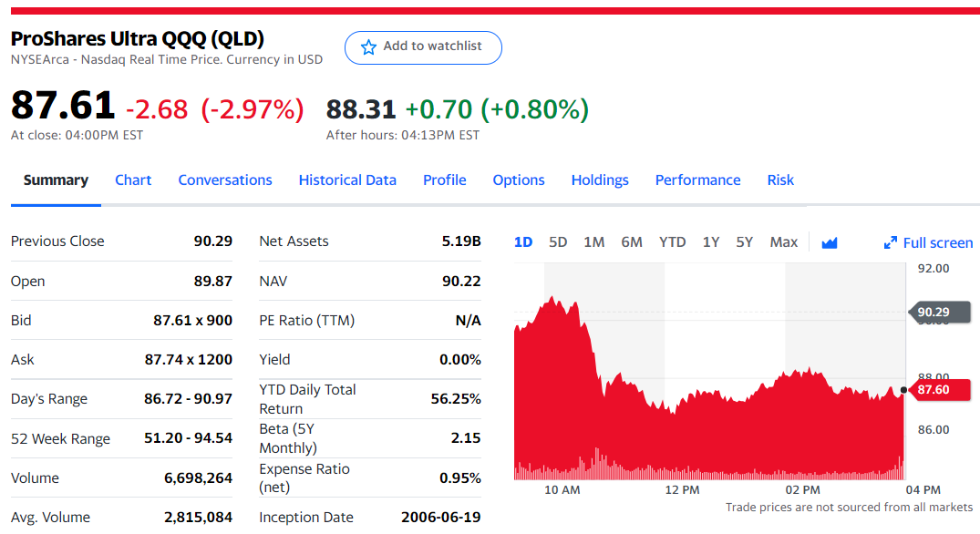Click the Expense Ratio (net) value 0.95%
The width and height of the screenshot is (980, 534).
(460, 478)
